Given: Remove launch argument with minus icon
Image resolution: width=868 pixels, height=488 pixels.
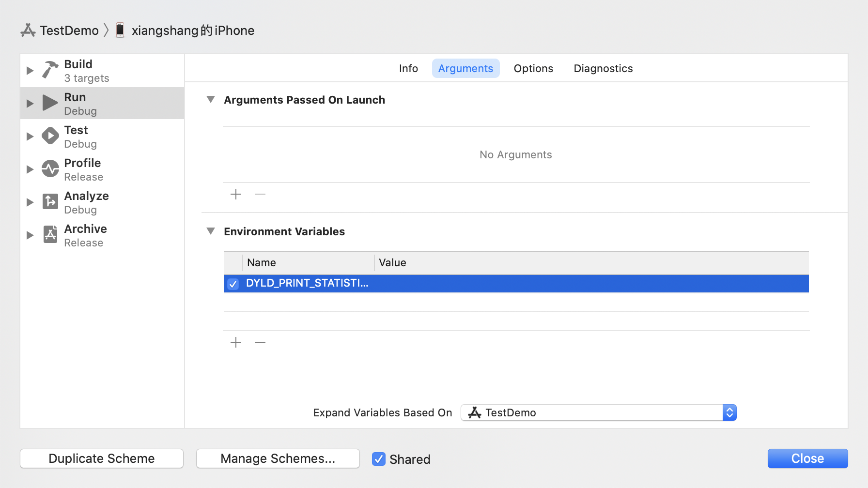Looking at the screenshot, I should 260,194.
